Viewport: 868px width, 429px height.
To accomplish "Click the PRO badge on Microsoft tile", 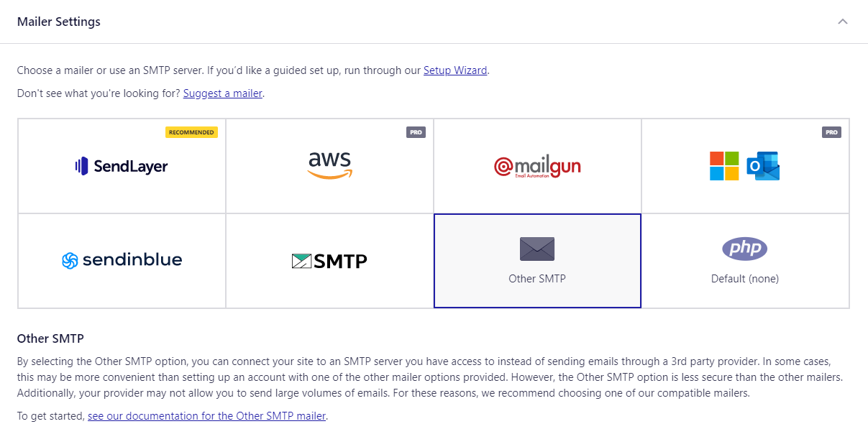I will 831,132.
